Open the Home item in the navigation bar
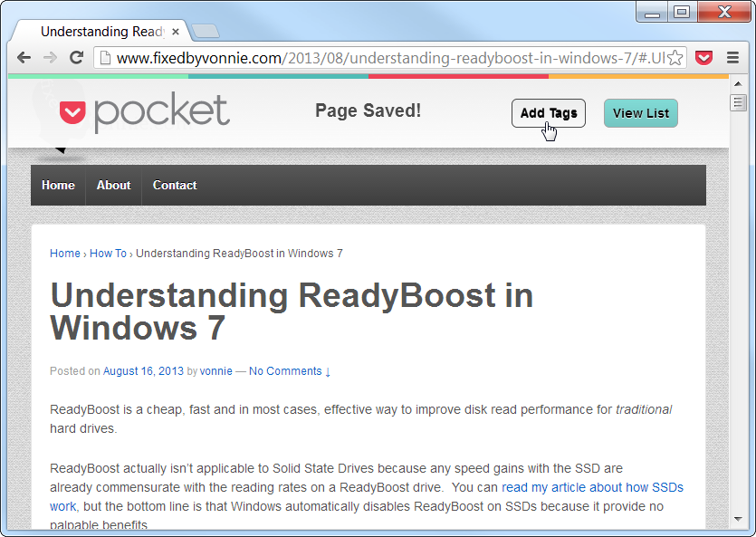This screenshot has width=756, height=537. (58, 185)
